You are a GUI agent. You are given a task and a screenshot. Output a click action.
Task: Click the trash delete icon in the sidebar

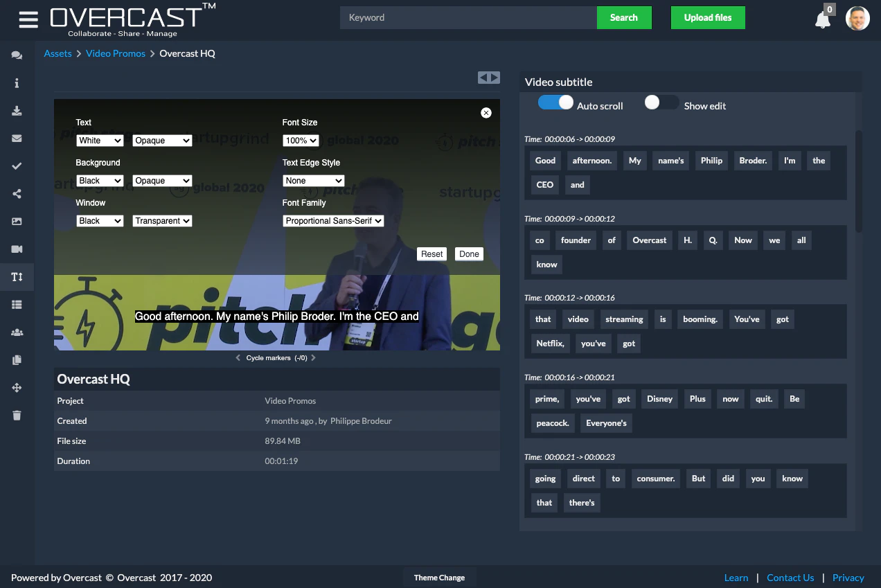17,416
